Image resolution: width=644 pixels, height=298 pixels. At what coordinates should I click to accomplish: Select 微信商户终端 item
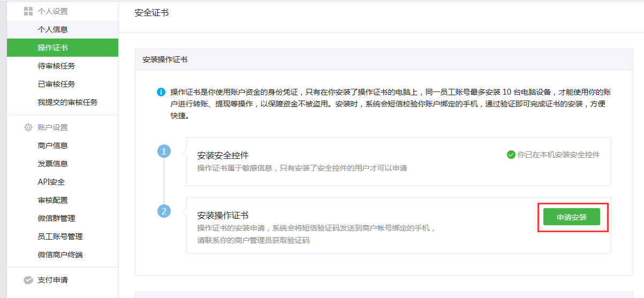click(x=60, y=255)
